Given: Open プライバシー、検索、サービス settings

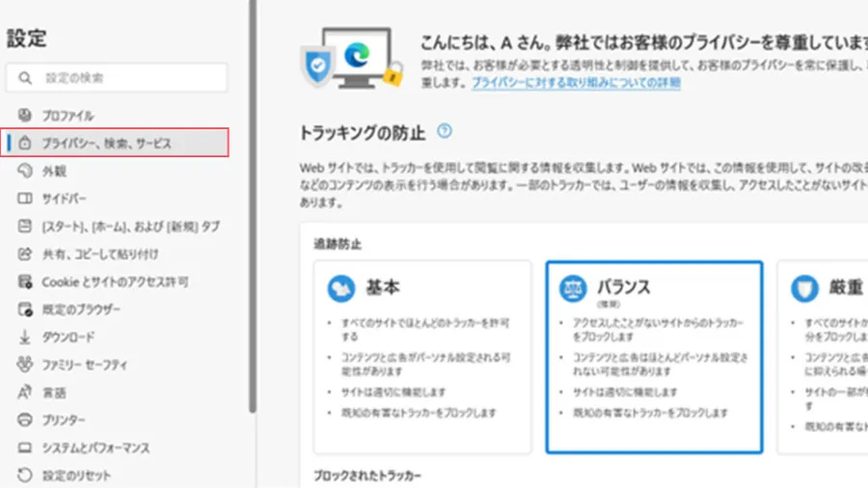Looking at the screenshot, I should (x=115, y=143).
